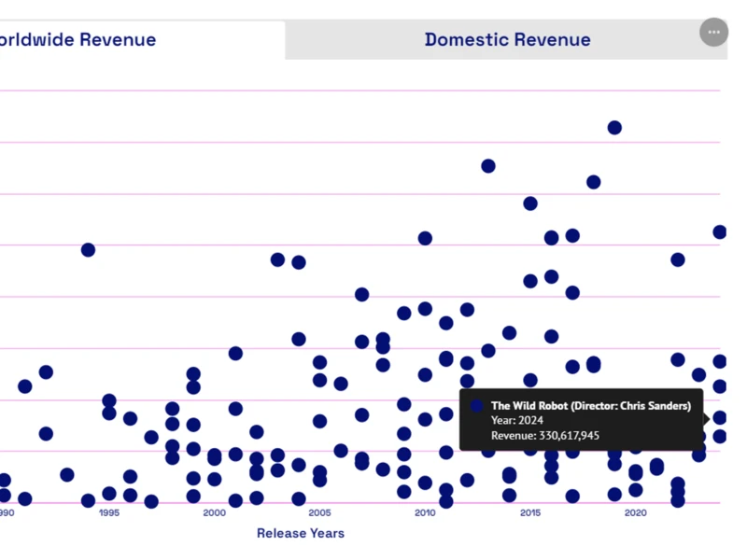The image size is (747, 560).
Task: Click the rightmost high dot past 2020
Action: click(x=719, y=231)
